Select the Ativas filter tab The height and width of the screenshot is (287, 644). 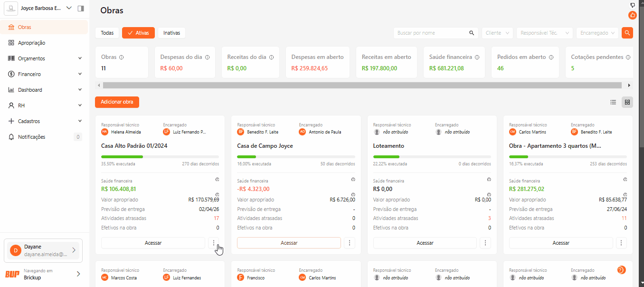[x=138, y=33]
